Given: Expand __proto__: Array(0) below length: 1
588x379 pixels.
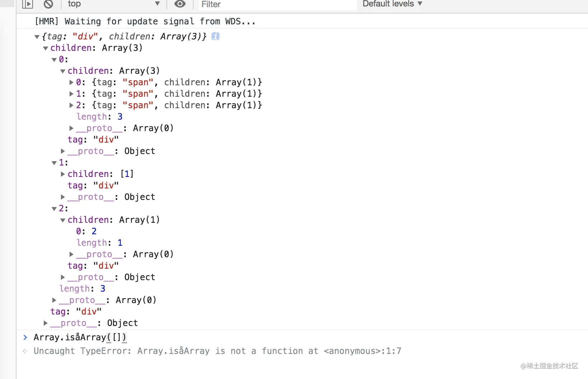Looking at the screenshot, I should pos(71,254).
